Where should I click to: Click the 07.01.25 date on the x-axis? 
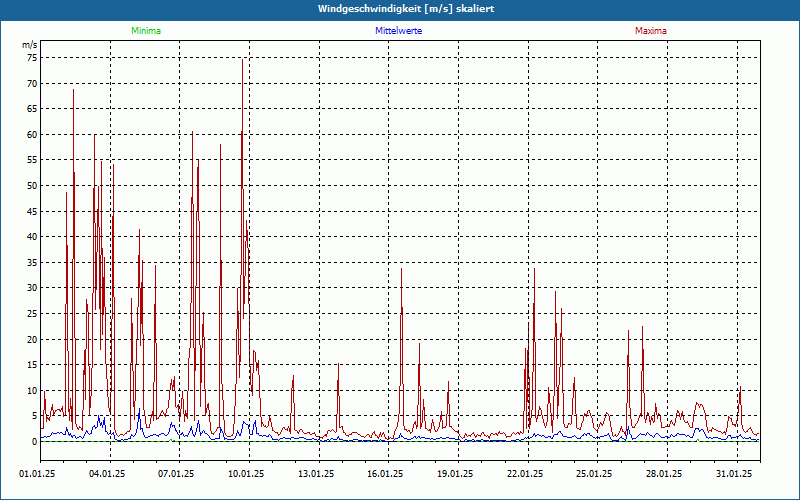coord(176,474)
